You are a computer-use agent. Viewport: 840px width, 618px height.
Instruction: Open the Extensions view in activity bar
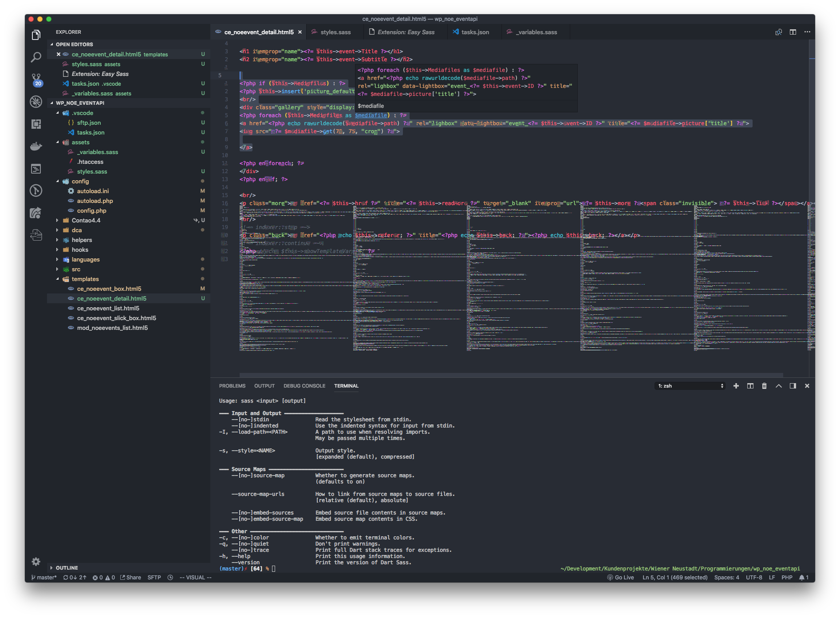click(x=36, y=124)
